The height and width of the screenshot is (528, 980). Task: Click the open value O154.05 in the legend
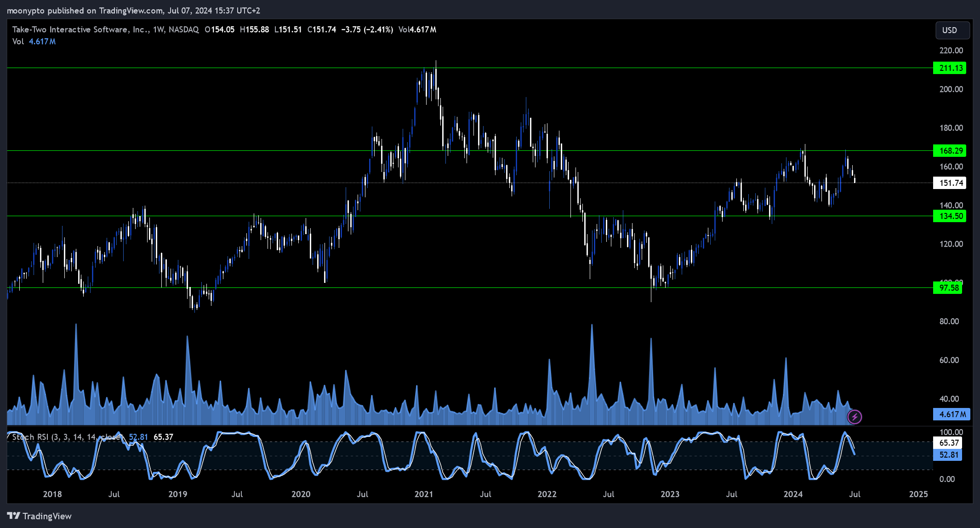[x=219, y=29]
